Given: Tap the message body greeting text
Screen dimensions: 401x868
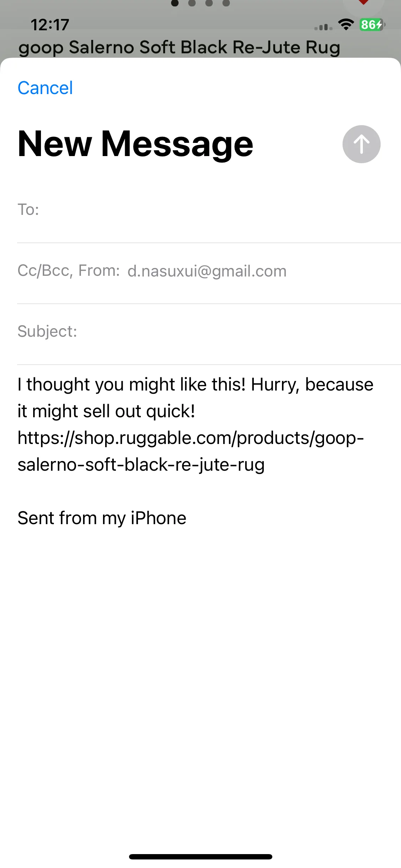Looking at the screenshot, I should [195, 398].
